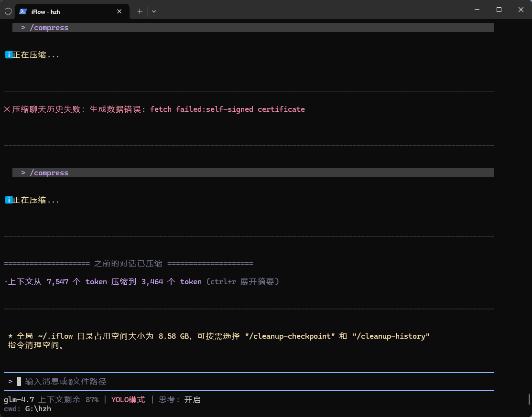
Task: Expand the new tab profile dropdown chevron
Action: (x=154, y=11)
